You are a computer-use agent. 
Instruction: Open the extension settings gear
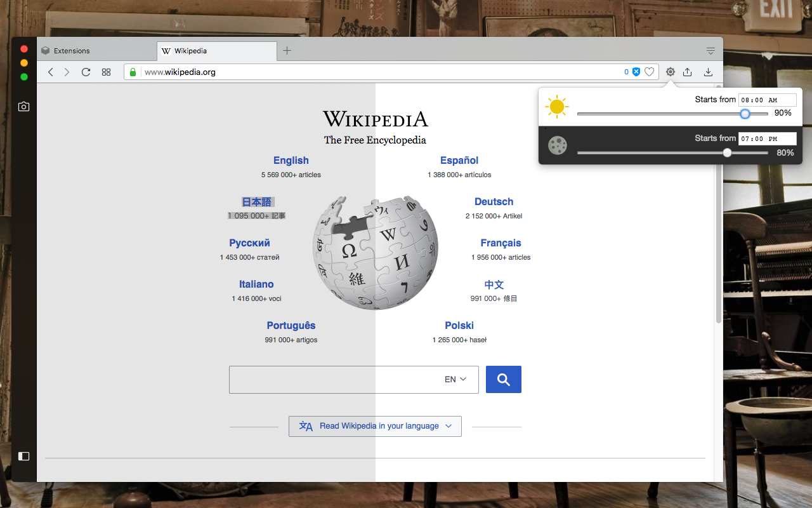[671, 72]
